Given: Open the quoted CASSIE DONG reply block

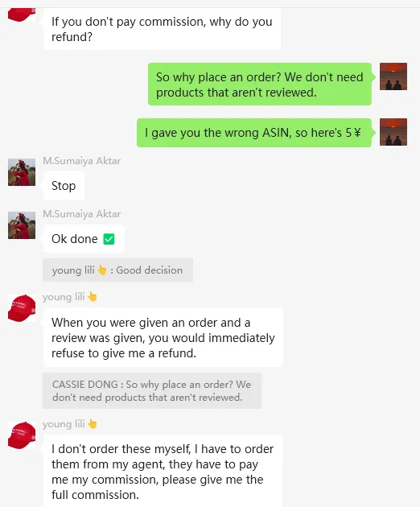Looking at the screenshot, I should [x=152, y=390].
